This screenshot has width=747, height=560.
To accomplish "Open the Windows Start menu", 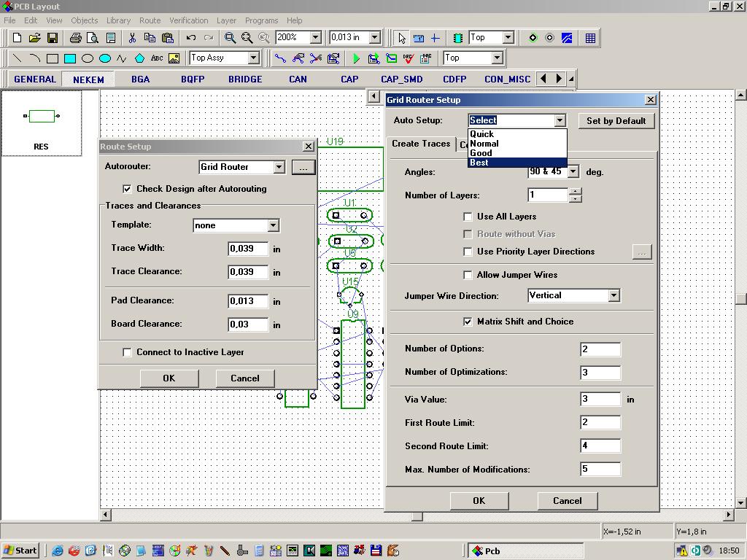I will [20, 551].
